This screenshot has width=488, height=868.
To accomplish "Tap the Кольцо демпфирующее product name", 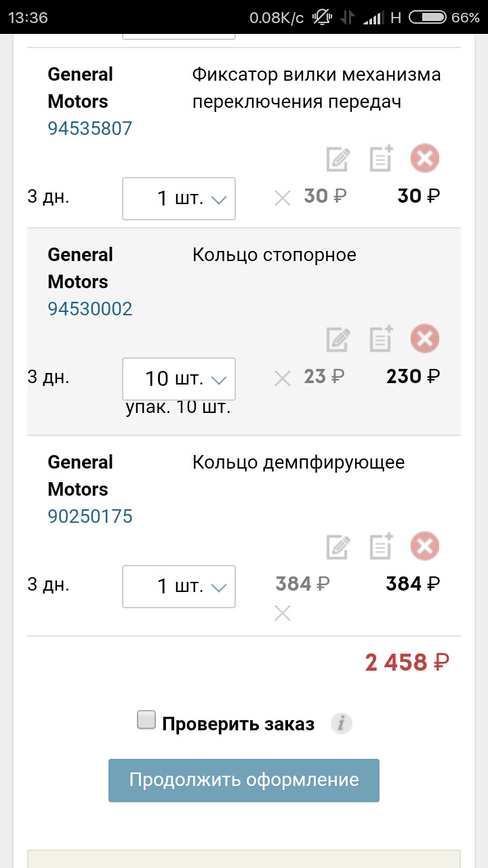I will coord(298,462).
